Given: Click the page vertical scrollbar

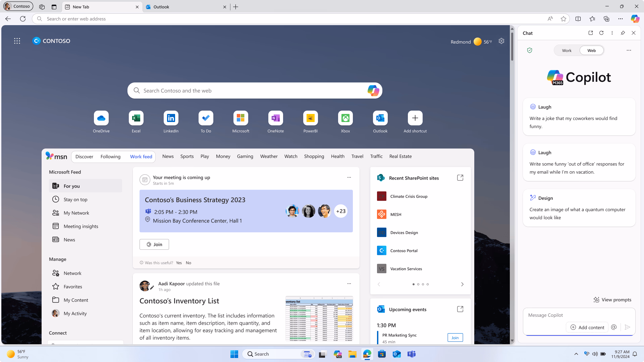Looking at the screenshot, I should 512,46.
